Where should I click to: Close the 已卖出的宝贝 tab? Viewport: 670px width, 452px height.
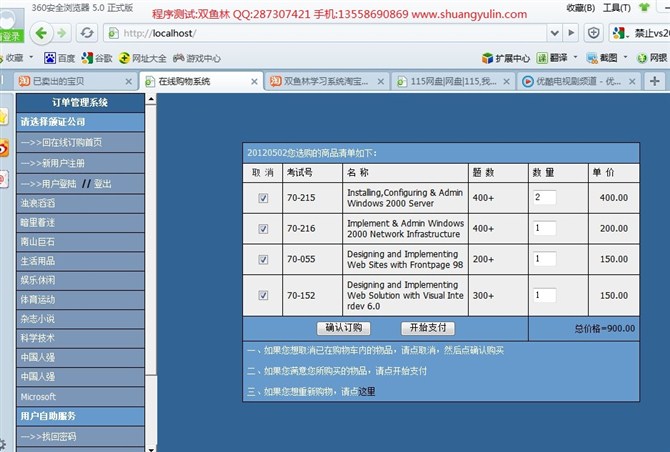tap(128, 81)
